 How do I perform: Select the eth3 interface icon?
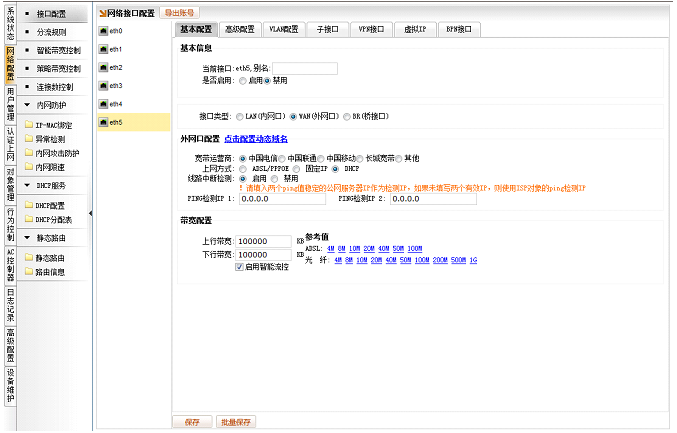pos(103,86)
